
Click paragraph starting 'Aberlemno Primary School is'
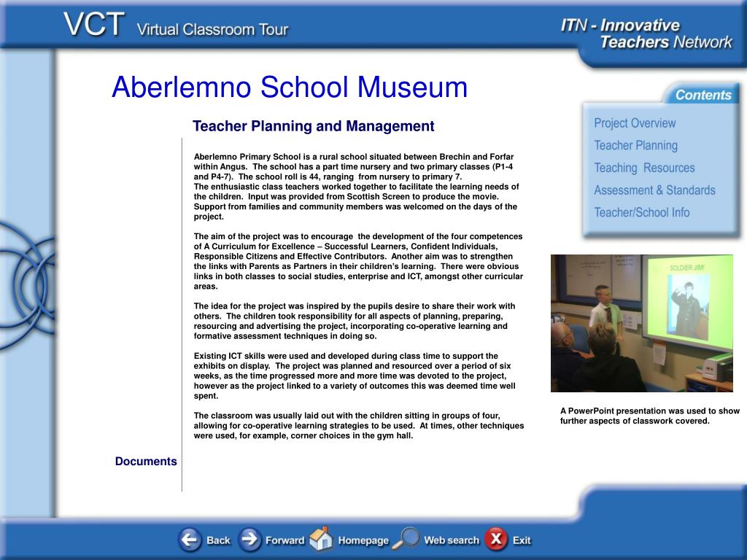click(x=356, y=187)
